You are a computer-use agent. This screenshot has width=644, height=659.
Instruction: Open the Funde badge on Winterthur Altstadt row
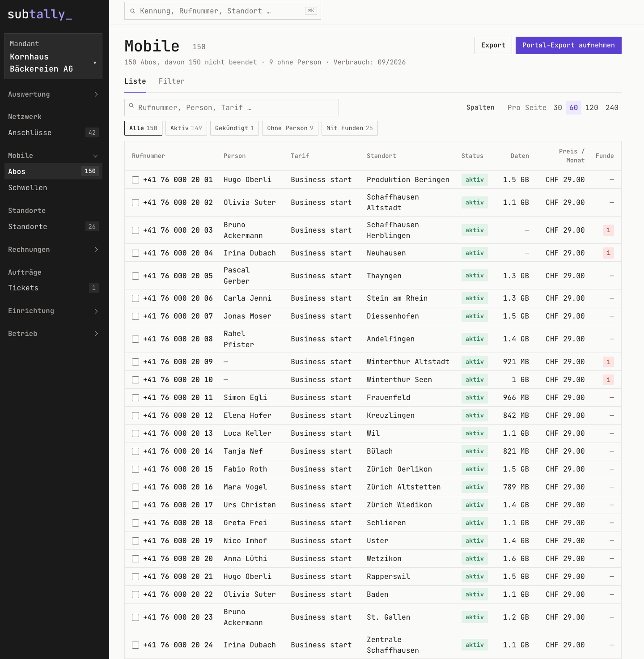point(608,361)
